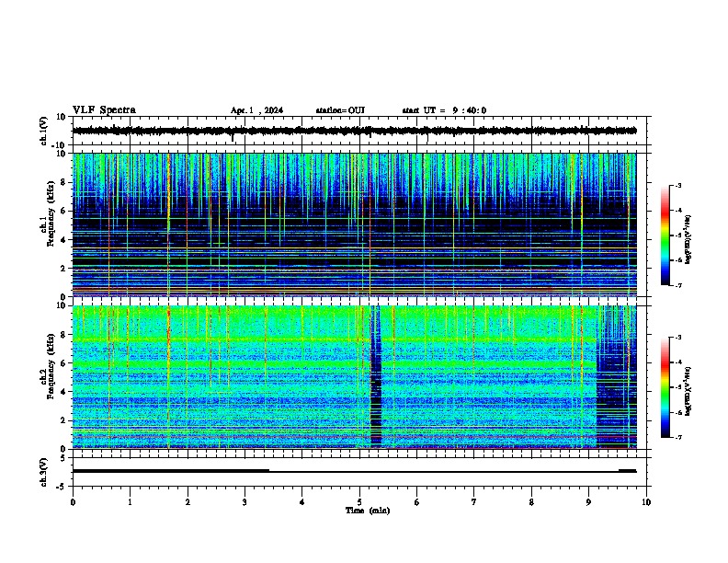This screenshot has width=728, height=563.
Task: Click the "6" kHz tick on ch.2 spectrogram axis
Action: (64, 363)
